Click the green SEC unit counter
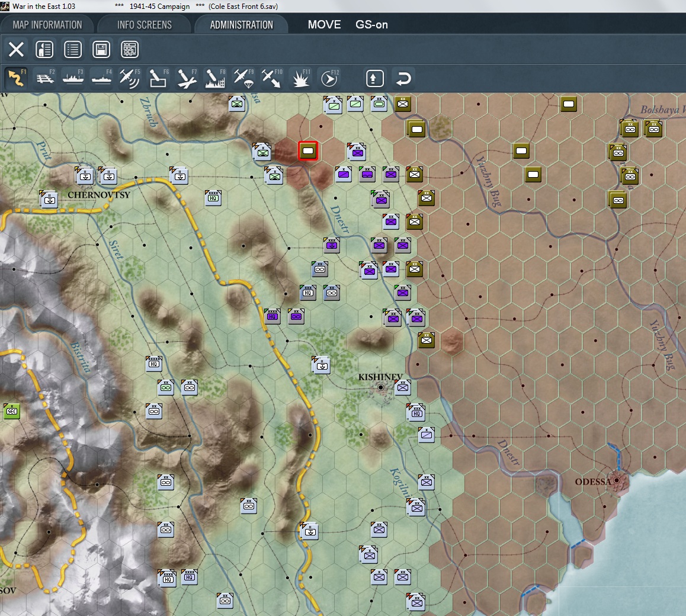This screenshot has height=616, width=686. coord(12,411)
